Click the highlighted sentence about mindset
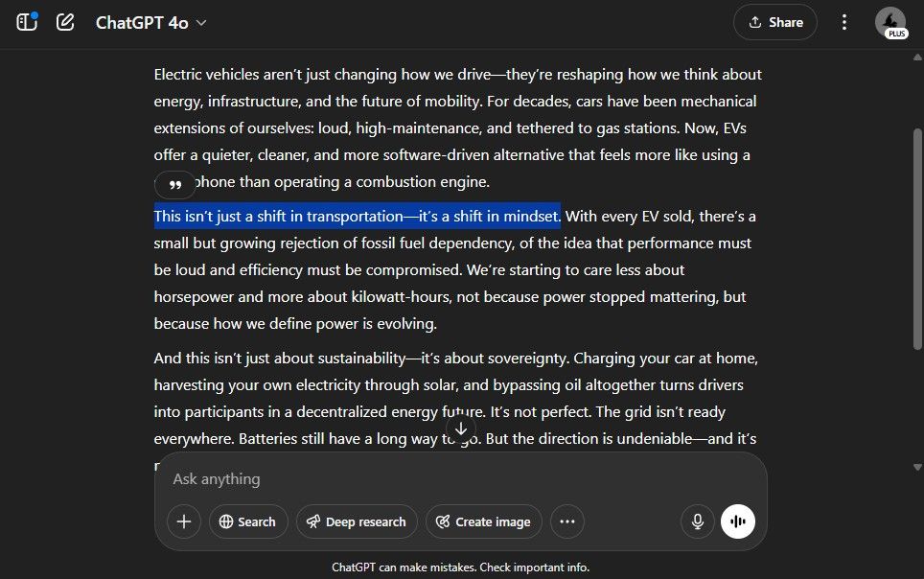 coord(357,216)
